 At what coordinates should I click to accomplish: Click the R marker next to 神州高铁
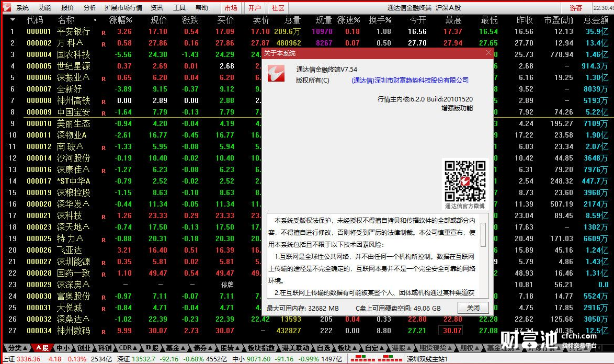tap(104, 102)
